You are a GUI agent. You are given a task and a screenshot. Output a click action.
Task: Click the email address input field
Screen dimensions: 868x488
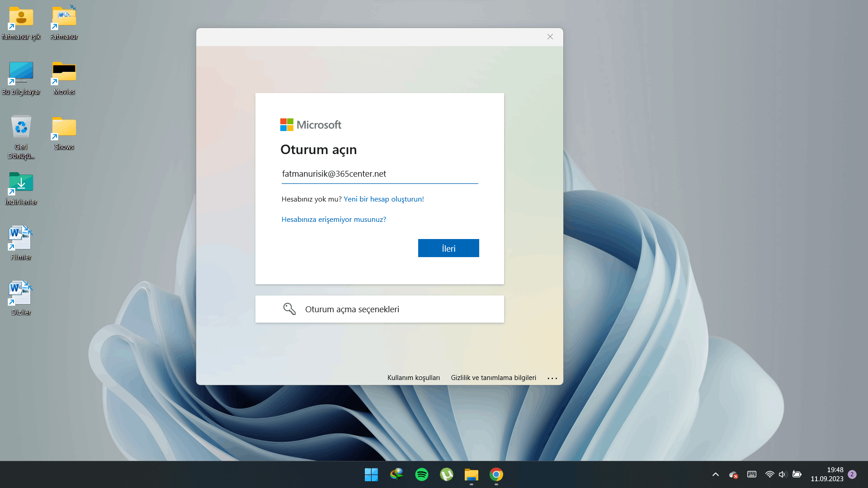(x=380, y=174)
